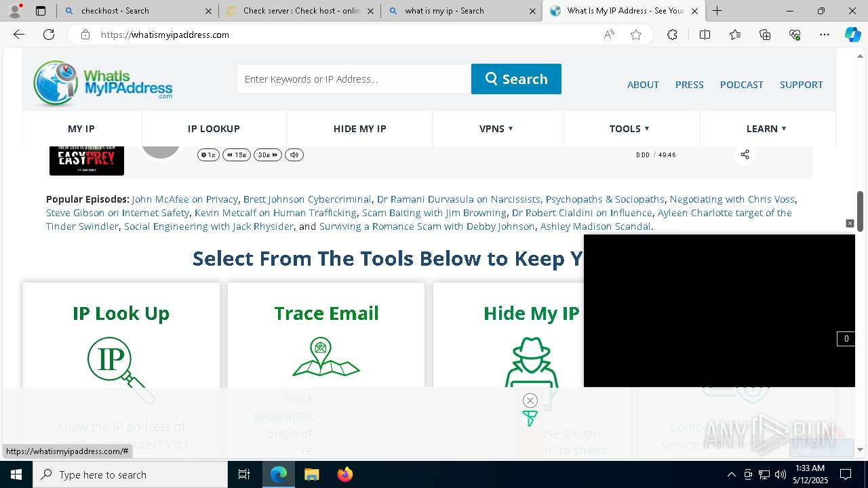Switch to Check server : Check host tab
This screenshot has width=868, height=488.
point(299,11)
